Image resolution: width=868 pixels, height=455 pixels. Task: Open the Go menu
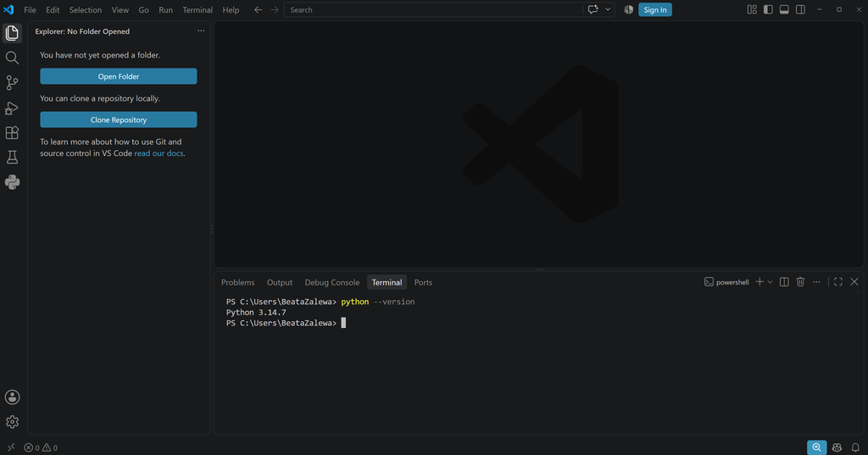pyautogui.click(x=143, y=10)
